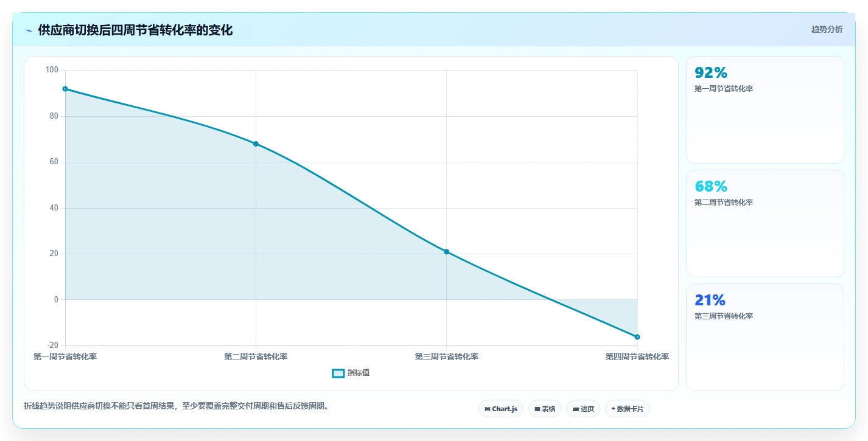Image resolution: width=868 pixels, height=441 pixels.
Task: Select the 进度 tag chip
Action: (x=583, y=409)
